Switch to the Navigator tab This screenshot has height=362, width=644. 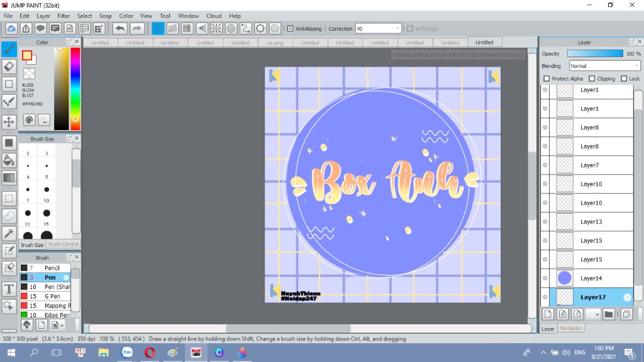[x=570, y=328]
